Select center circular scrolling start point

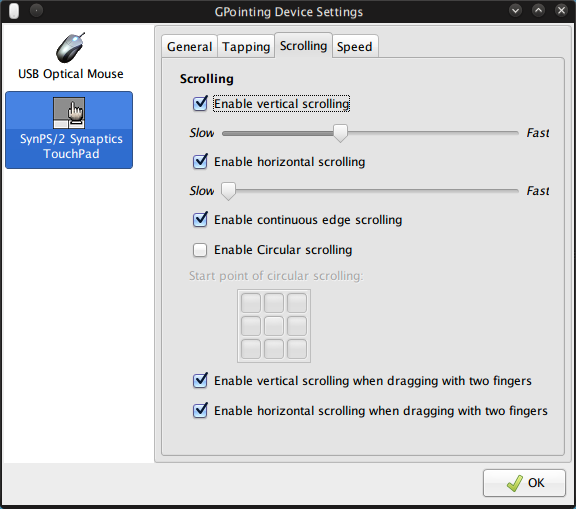coord(274,326)
